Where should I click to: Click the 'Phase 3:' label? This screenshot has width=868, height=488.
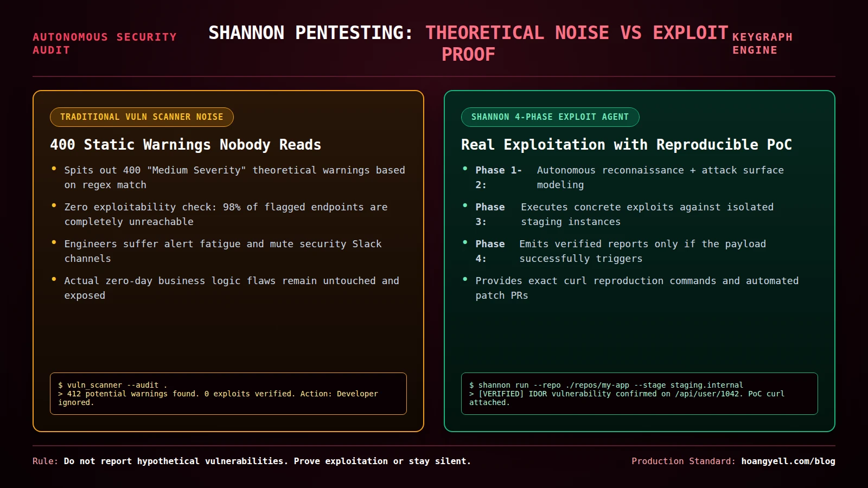click(x=490, y=214)
